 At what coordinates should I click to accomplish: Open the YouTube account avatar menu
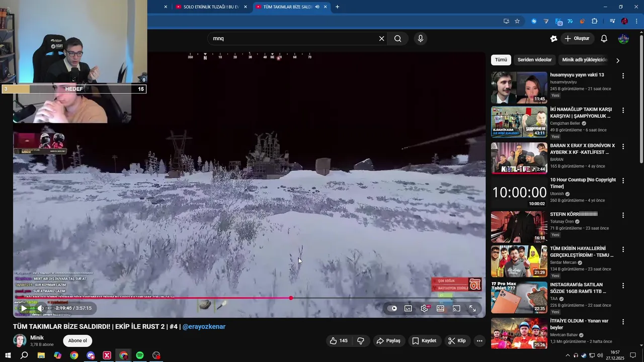pos(623,39)
